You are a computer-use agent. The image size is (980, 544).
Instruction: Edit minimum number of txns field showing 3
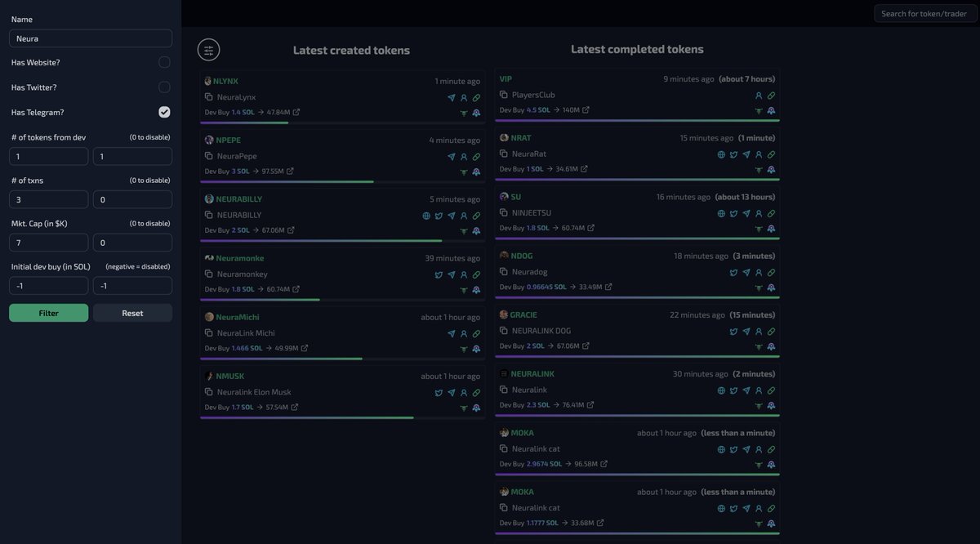48,199
